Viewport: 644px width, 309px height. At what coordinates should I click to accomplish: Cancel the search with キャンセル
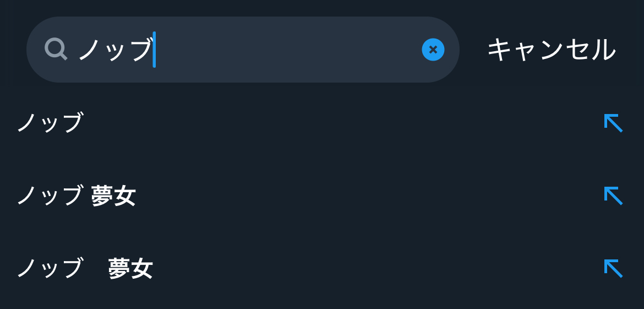(x=551, y=50)
